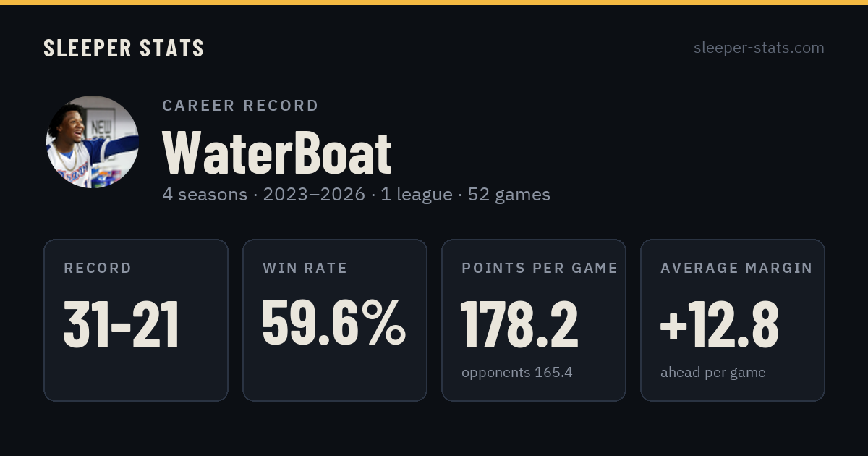Image resolution: width=868 pixels, height=456 pixels.
Task: Open the RECORD stat card
Action: coord(136,320)
